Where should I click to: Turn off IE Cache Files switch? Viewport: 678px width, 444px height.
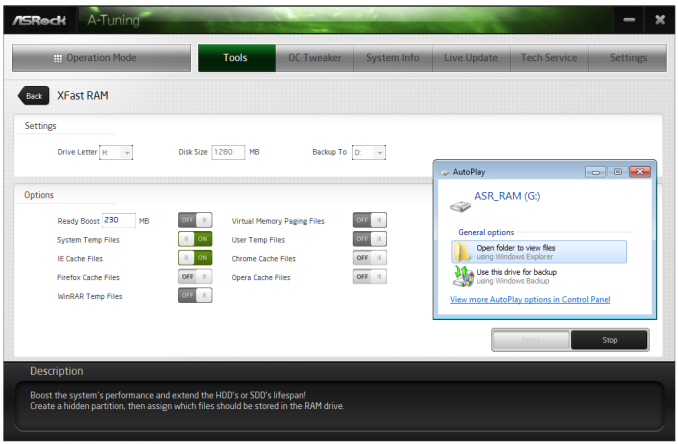click(195, 258)
